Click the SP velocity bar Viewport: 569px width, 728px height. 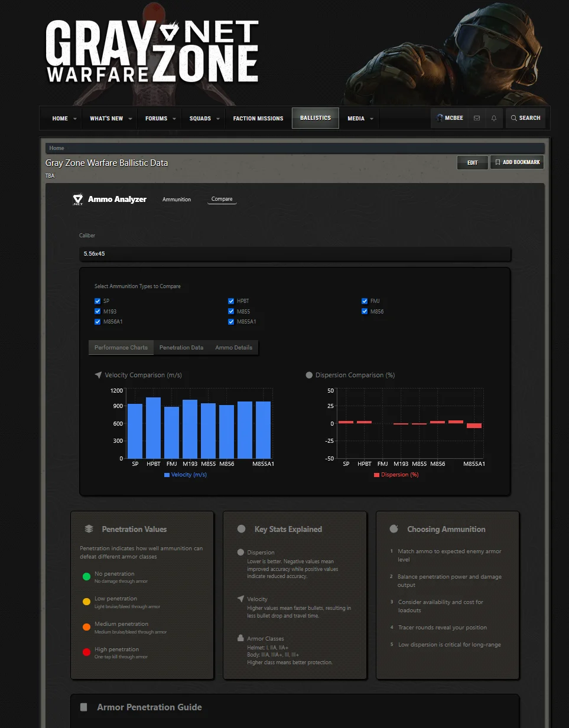(x=135, y=431)
